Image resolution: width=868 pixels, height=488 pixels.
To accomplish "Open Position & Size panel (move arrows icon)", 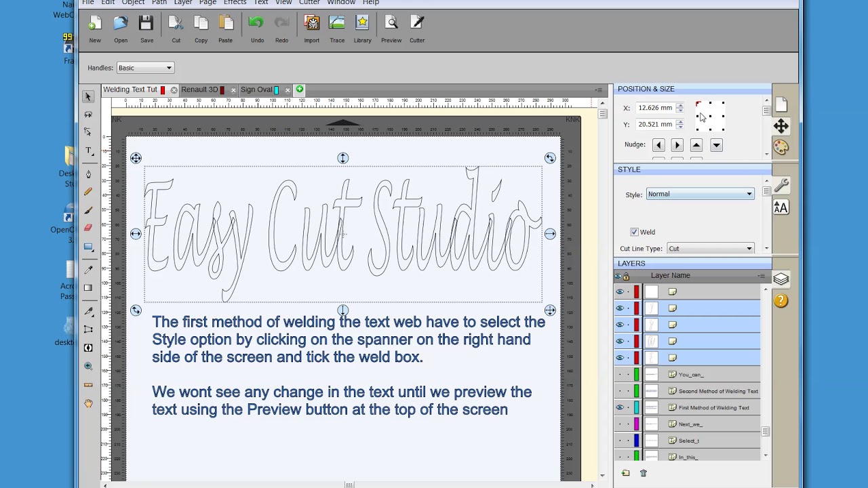I will click(x=781, y=126).
